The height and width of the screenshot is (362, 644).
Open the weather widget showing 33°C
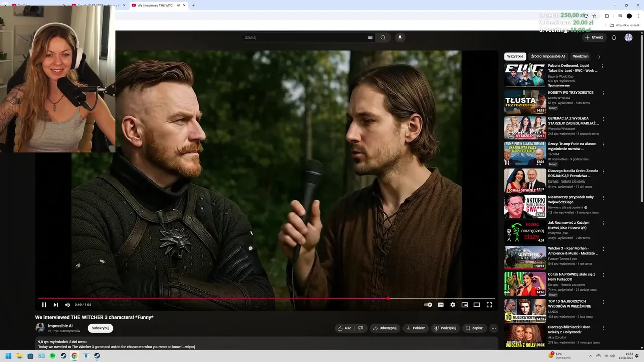click(560, 356)
